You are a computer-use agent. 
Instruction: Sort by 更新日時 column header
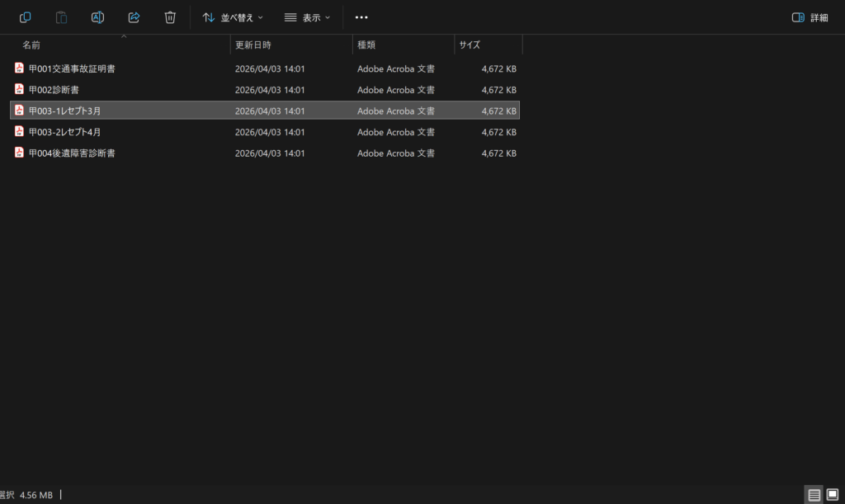253,45
